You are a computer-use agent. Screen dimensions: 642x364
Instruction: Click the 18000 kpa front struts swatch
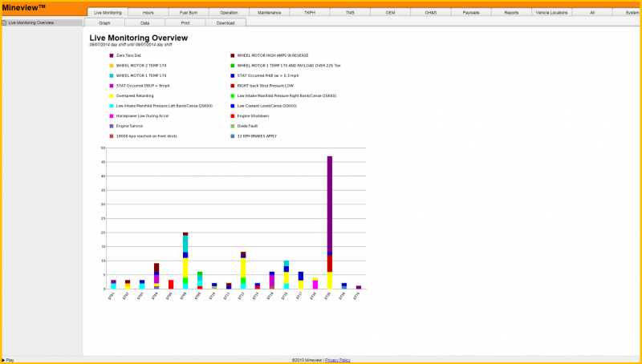tap(112, 136)
